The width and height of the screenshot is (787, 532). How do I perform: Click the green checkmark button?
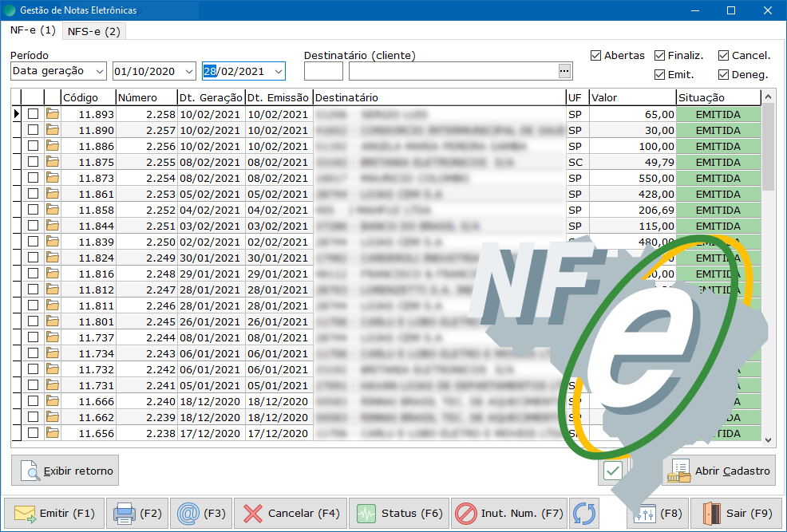pos(613,471)
